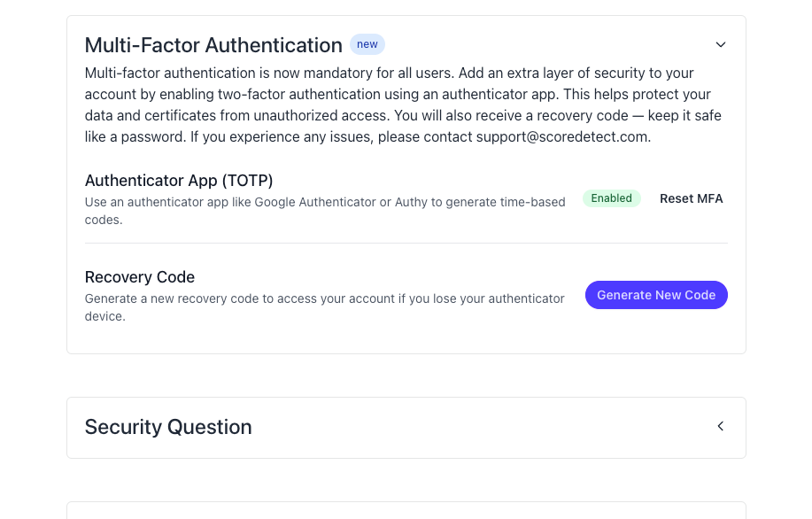
Task: Click the Authenticator App (TOTP) label
Action: pyautogui.click(x=179, y=181)
